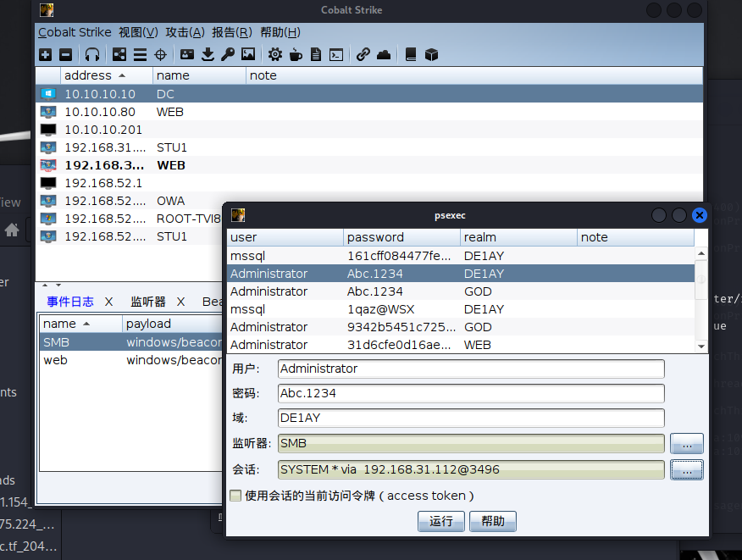Switch to the 监听器 tab
The height and width of the screenshot is (560, 742).
tap(148, 302)
